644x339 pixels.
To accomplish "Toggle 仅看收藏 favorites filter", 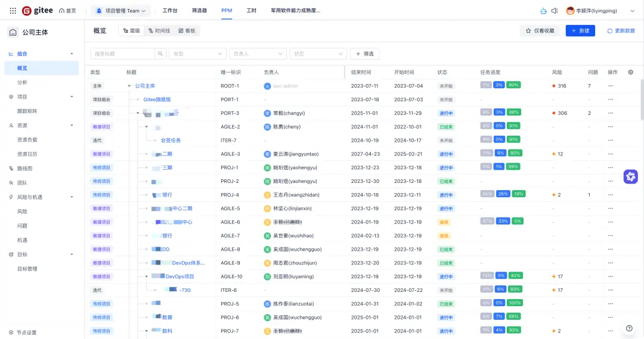I will [540, 31].
